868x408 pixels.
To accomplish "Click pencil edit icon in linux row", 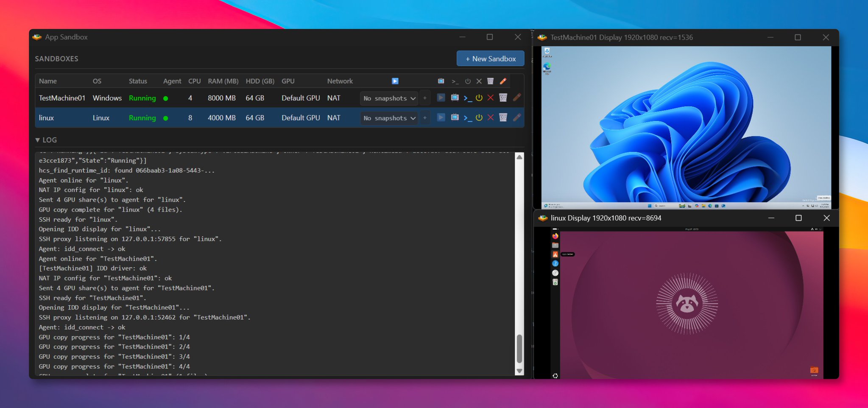I will [516, 117].
